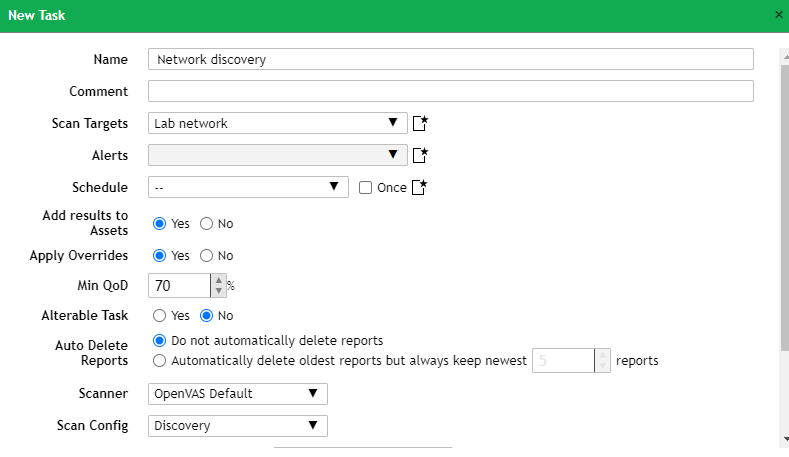This screenshot has width=789, height=457.
Task: Focus the Comment input field
Action: pyautogui.click(x=450, y=91)
